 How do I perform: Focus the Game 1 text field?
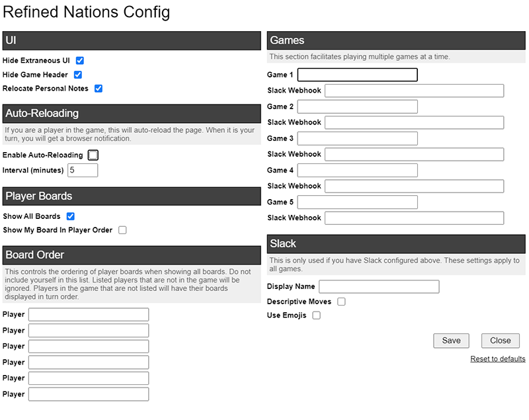click(357, 75)
